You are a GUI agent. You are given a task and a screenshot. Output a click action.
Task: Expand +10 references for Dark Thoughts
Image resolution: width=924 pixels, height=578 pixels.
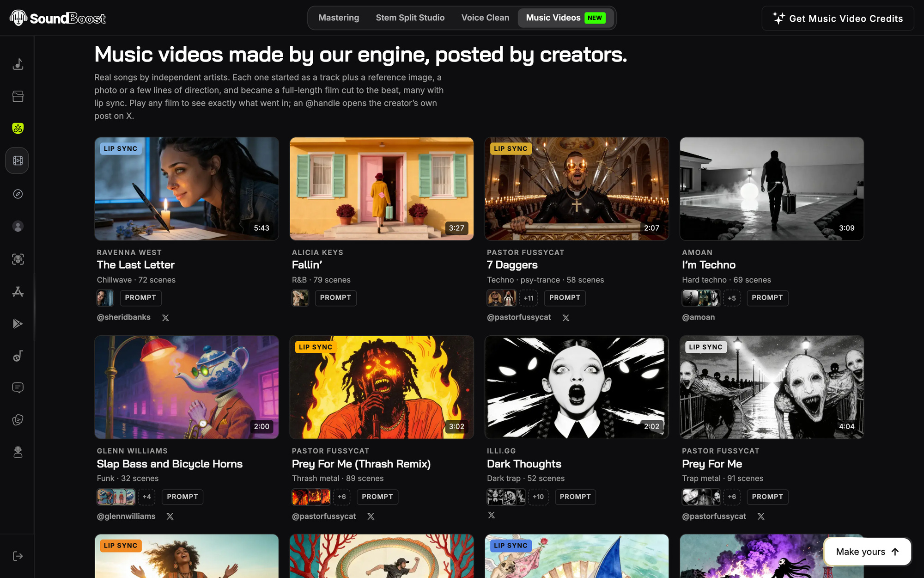538,497
